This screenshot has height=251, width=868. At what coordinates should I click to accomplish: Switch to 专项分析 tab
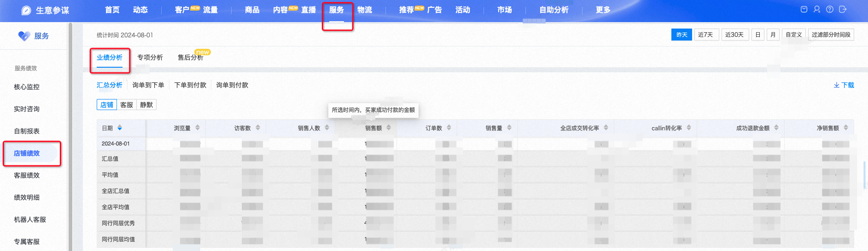150,58
